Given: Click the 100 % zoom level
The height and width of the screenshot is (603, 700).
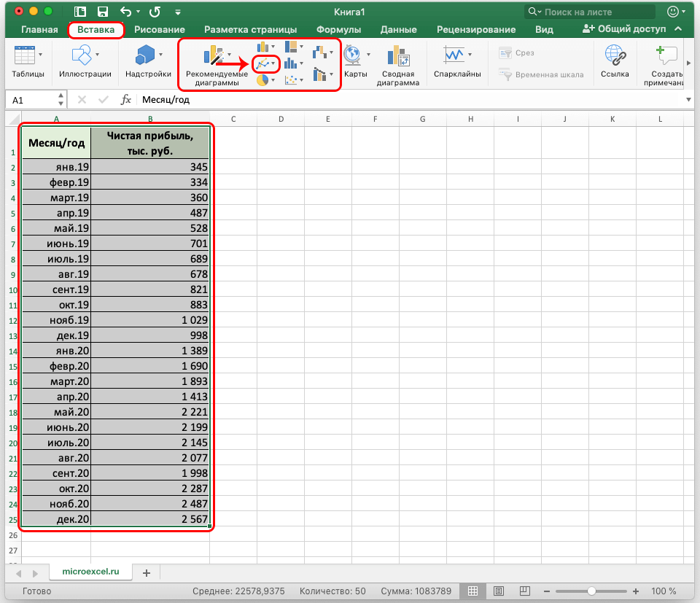Looking at the screenshot, I should 664,591.
